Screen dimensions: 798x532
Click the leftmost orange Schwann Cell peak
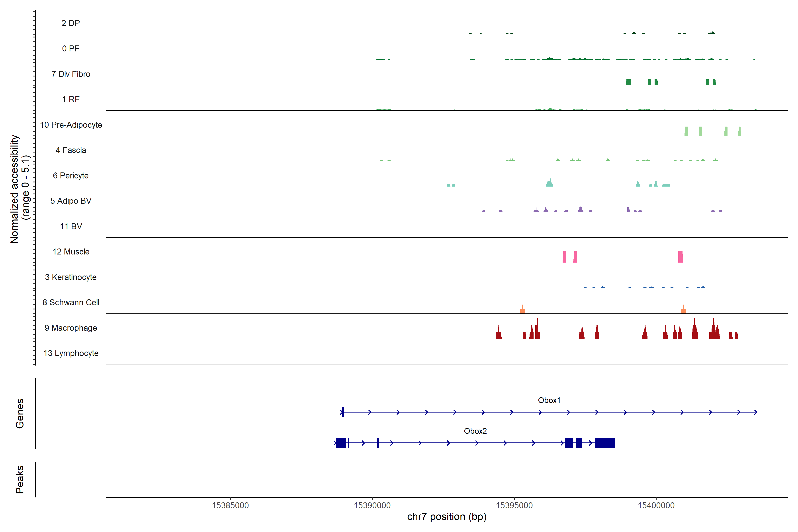point(522,310)
